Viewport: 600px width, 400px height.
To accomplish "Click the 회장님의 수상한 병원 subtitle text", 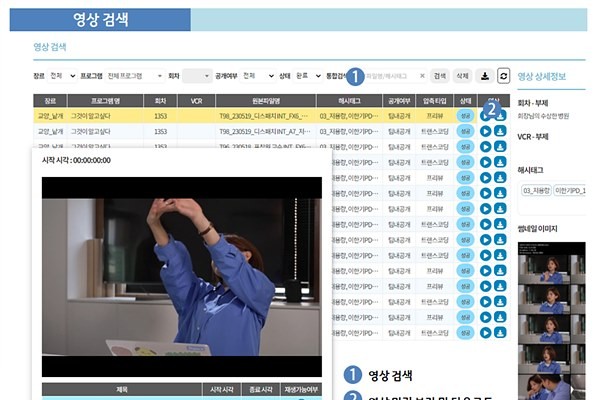I will 543,116.
